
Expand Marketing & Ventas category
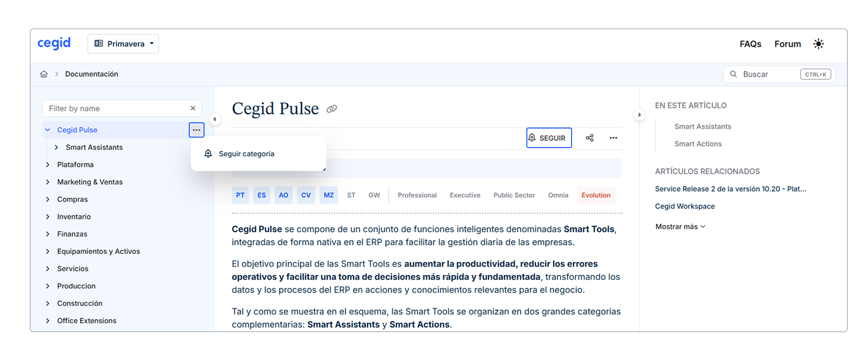click(48, 182)
